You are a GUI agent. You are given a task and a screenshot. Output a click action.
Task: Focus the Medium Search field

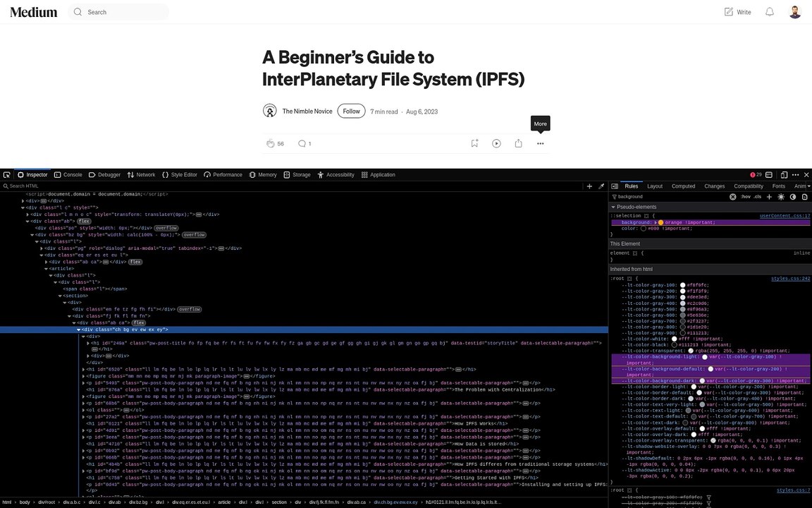coord(118,12)
